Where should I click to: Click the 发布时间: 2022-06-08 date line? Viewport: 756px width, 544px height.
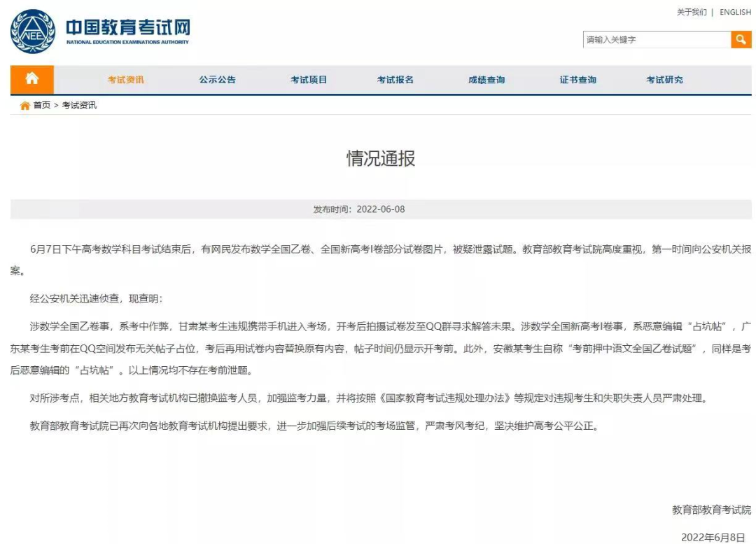pyautogui.click(x=359, y=209)
